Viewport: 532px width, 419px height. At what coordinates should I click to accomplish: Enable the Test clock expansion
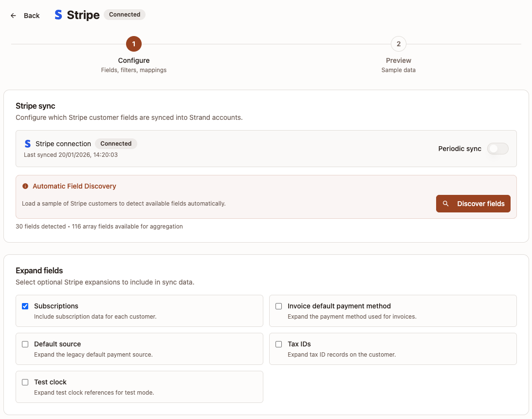coord(25,382)
